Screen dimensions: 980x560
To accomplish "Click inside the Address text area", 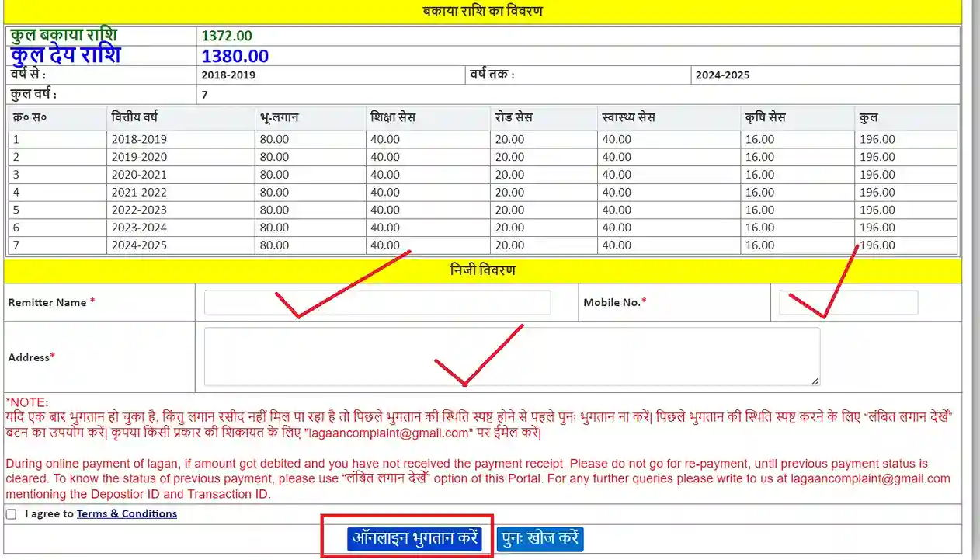I will click(x=512, y=357).
